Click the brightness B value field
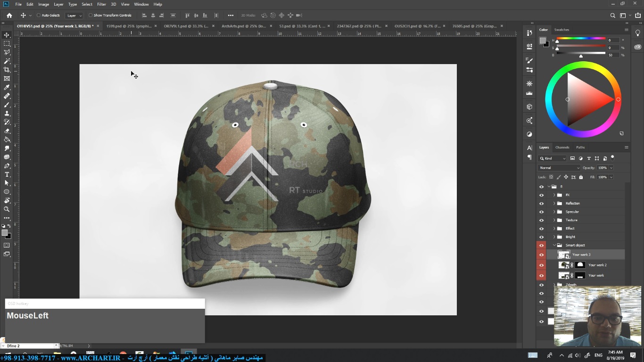The image size is (644, 362). point(613,55)
